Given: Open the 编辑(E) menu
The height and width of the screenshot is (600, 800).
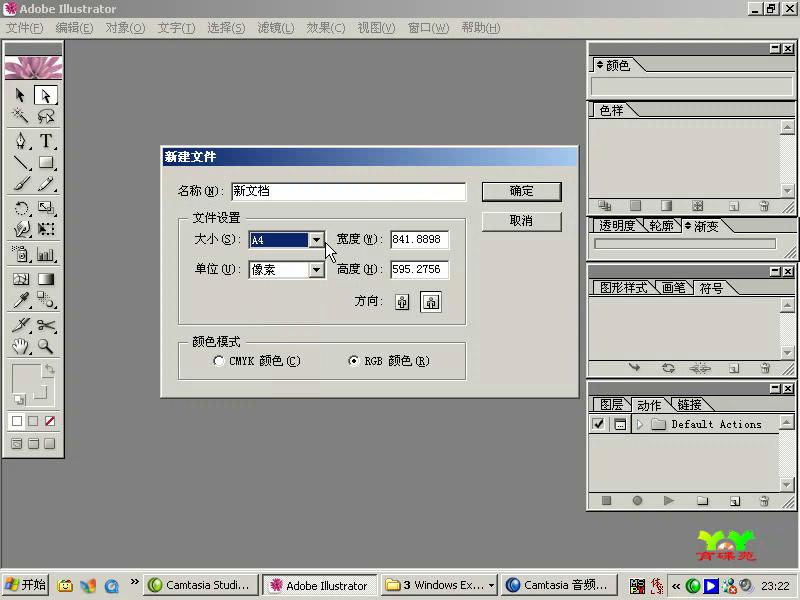Looking at the screenshot, I should [74, 28].
